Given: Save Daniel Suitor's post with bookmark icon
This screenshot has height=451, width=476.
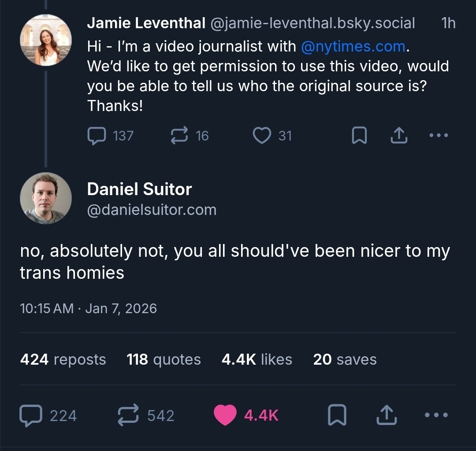Looking at the screenshot, I should [x=337, y=415].
